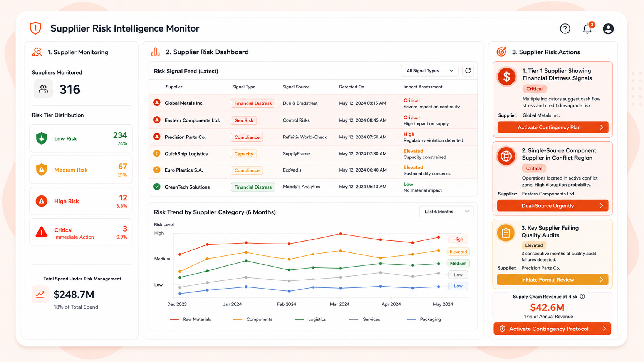Click the Signal Source column header
Screen dimensions: 644x362
pyautogui.click(x=296, y=87)
